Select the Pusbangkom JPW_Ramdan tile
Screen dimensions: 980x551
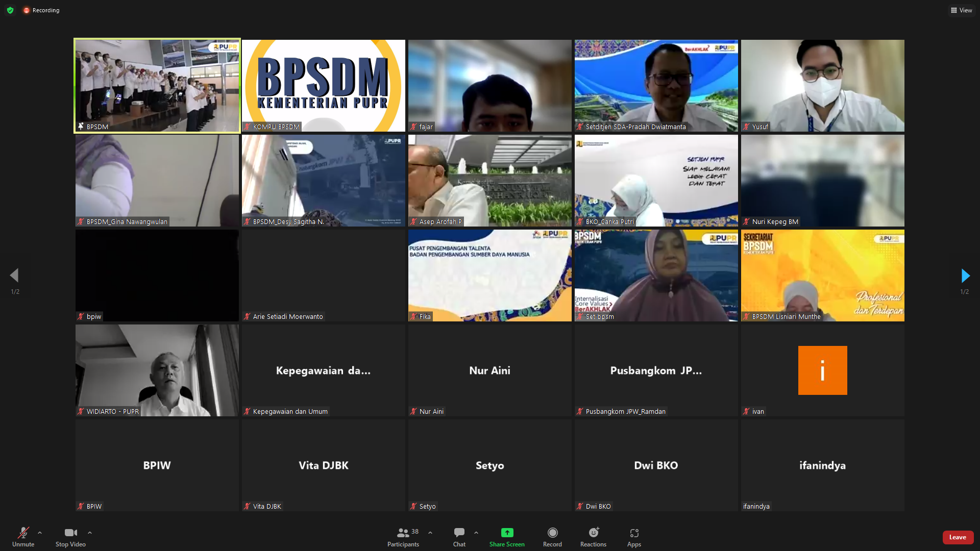(656, 370)
